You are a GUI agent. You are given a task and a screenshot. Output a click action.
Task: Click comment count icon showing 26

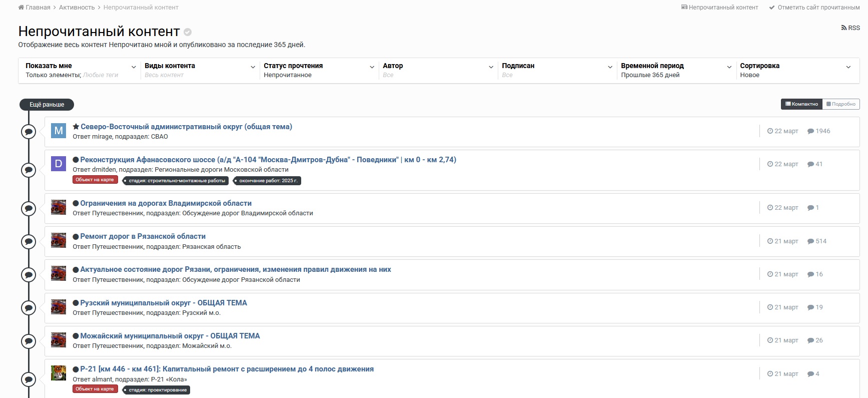(810, 340)
